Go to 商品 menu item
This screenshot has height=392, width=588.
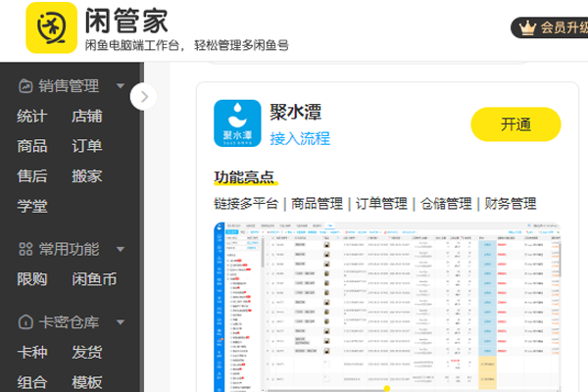(x=32, y=146)
